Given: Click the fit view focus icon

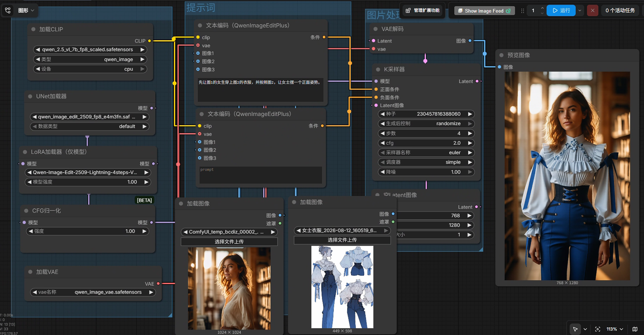Looking at the screenshot, I should [598, 329].
